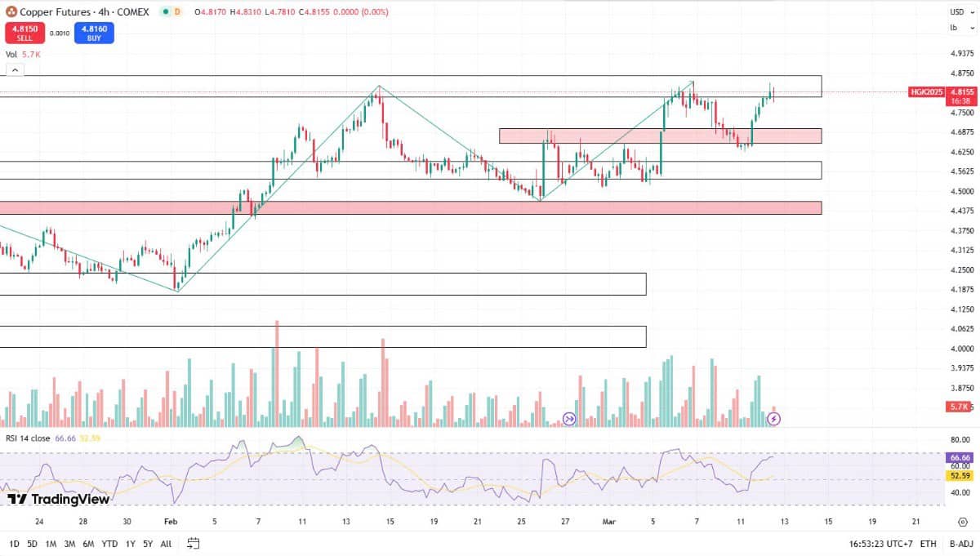Open the date range calendar icon
Screen dimensions: 980x556
pyautogui.click(x=194, y=543)
